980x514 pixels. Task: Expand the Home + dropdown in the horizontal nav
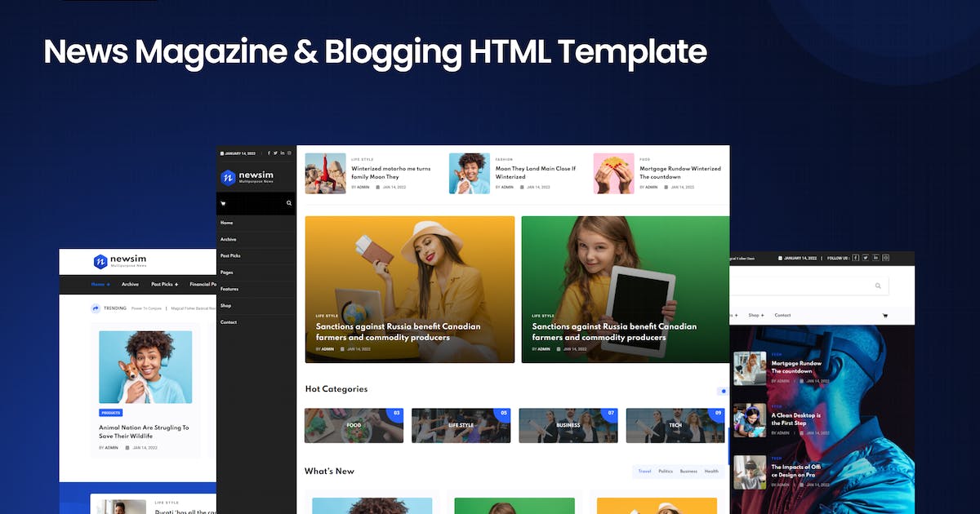[x=100, y=285]
